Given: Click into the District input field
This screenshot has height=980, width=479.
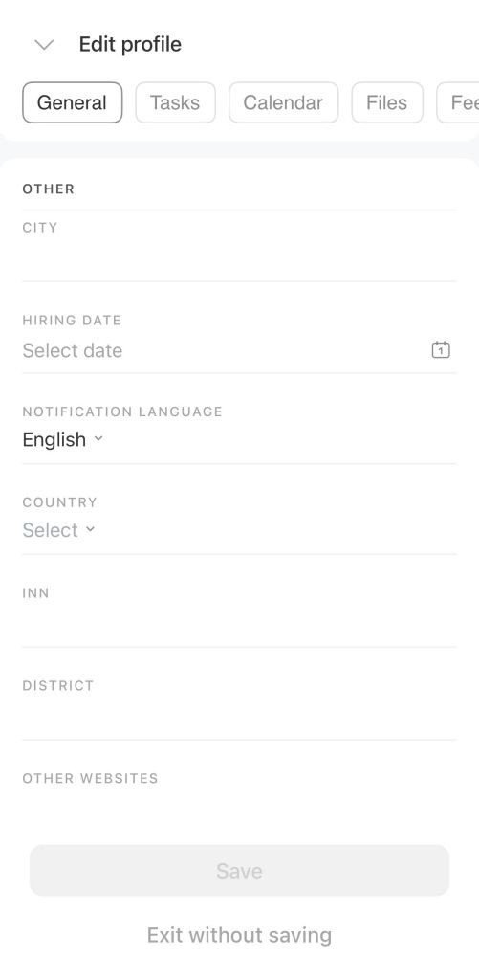Looking at the screenshot, I should coord(239,717).
